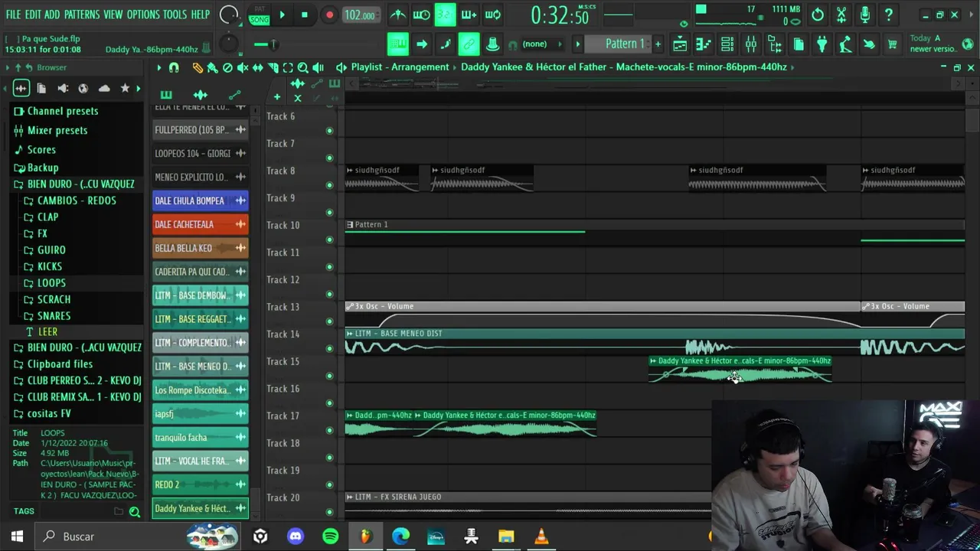Toggle playlist snap magnet in playlist toolbar

[174, 67]
